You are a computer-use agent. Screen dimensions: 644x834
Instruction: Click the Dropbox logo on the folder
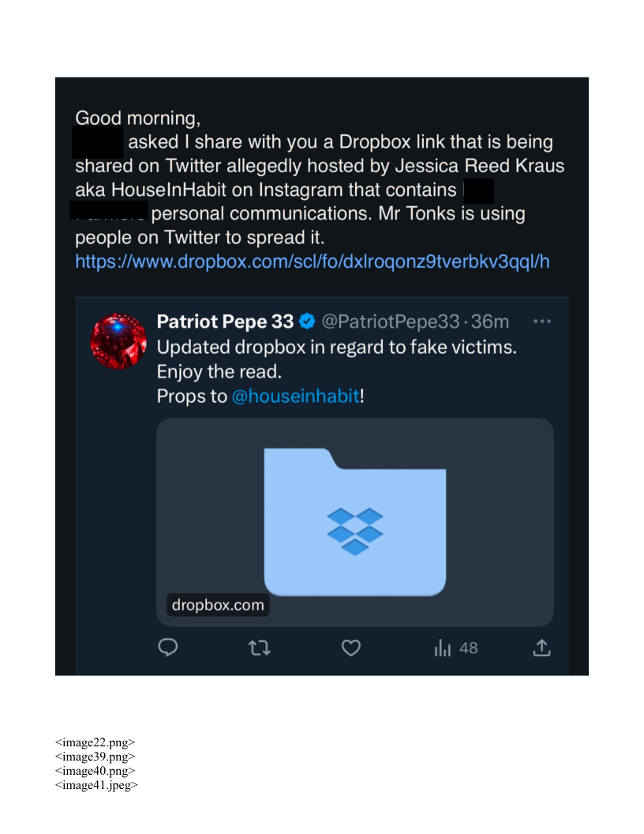click(355, 530)
